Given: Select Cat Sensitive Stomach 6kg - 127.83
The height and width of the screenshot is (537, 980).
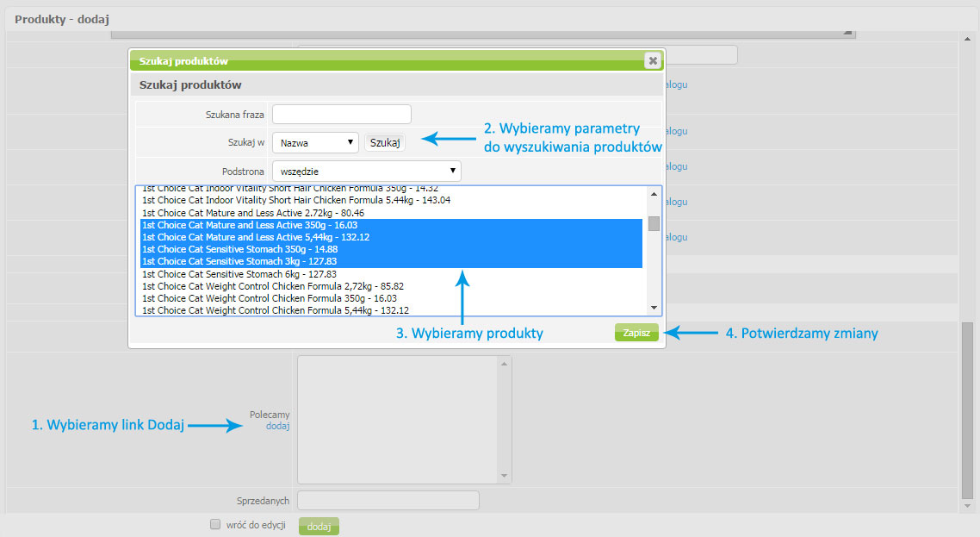Looking at the screenshot, I should tap(391, 274).
